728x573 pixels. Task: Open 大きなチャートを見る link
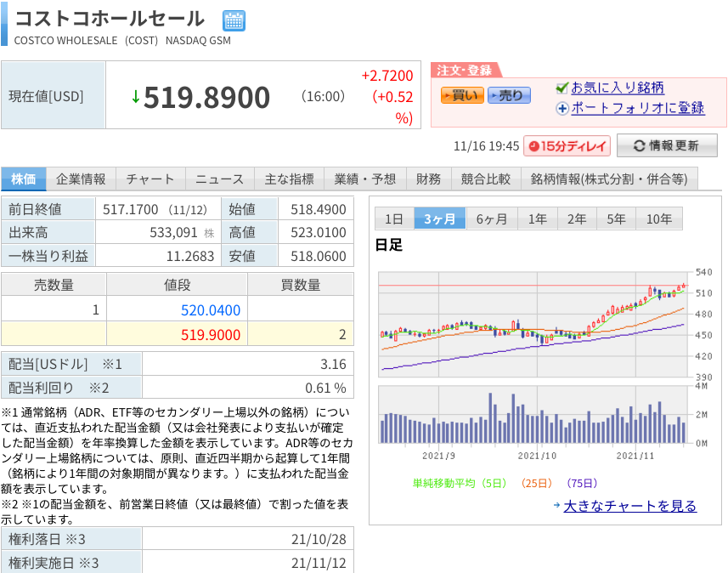(630, 506)
